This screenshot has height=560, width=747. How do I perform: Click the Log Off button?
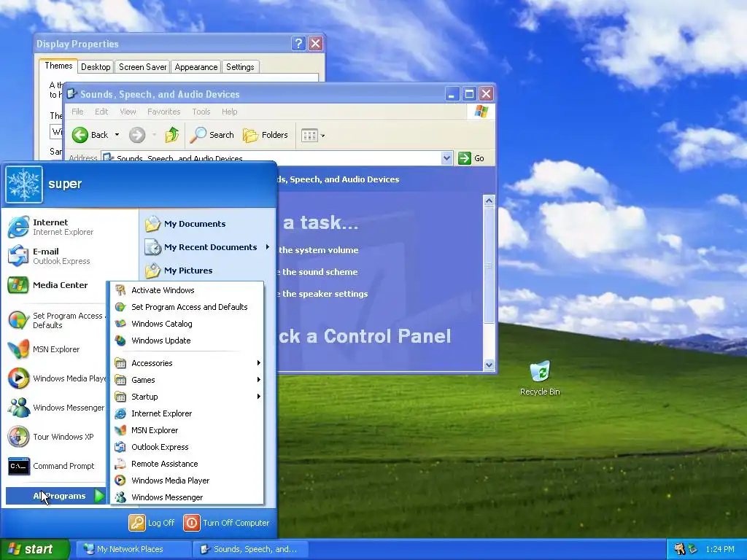152,523
